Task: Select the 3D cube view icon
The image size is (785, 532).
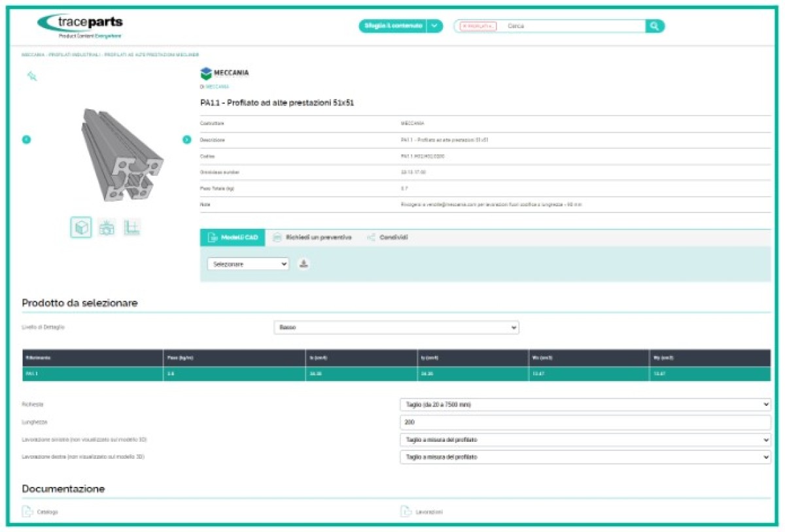Action: 81,227
